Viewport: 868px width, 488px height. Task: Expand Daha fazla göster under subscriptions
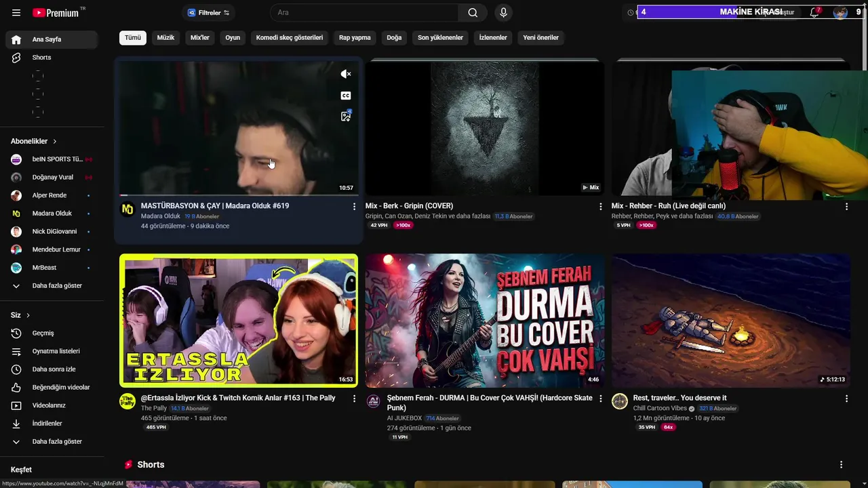pos(52,286)
